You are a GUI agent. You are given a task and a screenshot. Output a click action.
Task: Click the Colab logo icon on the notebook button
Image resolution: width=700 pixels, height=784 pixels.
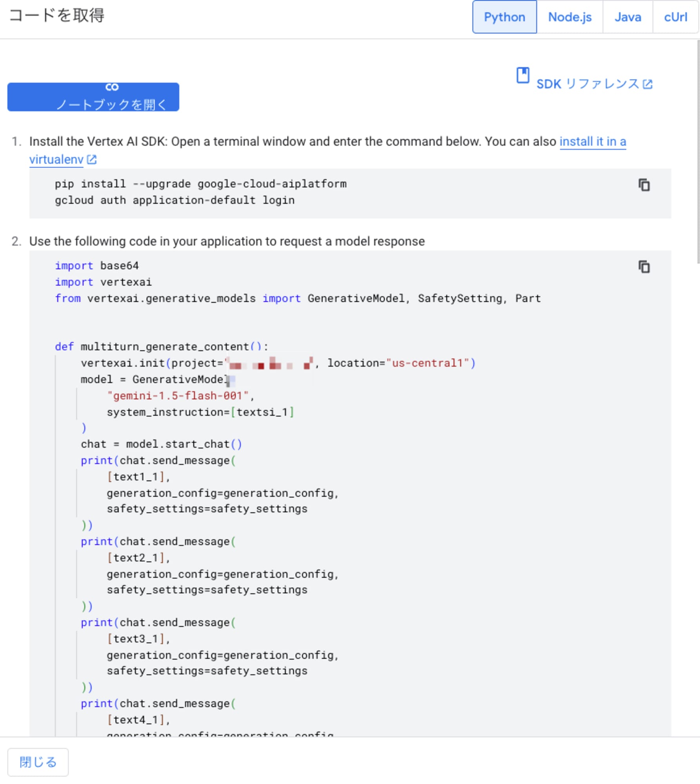[112, 87]
